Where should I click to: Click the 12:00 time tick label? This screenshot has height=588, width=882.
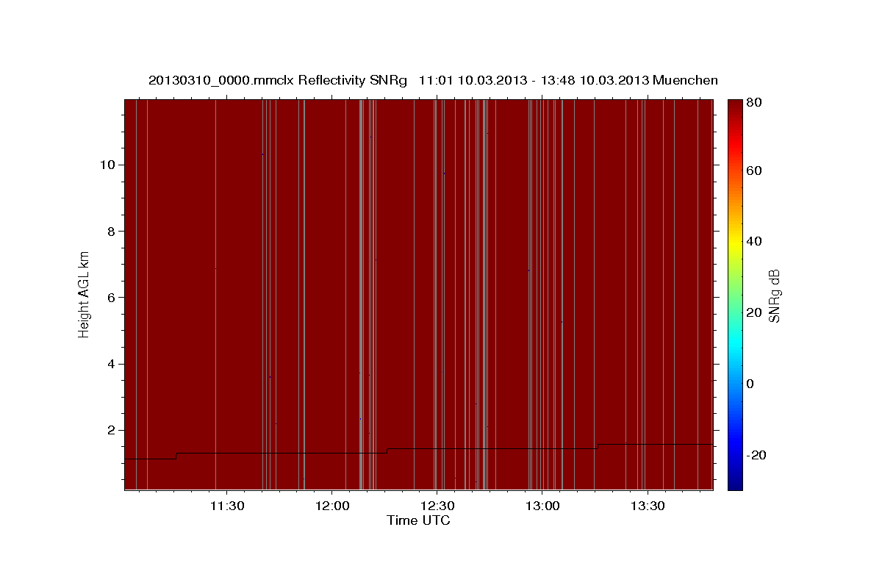point(331,506)
